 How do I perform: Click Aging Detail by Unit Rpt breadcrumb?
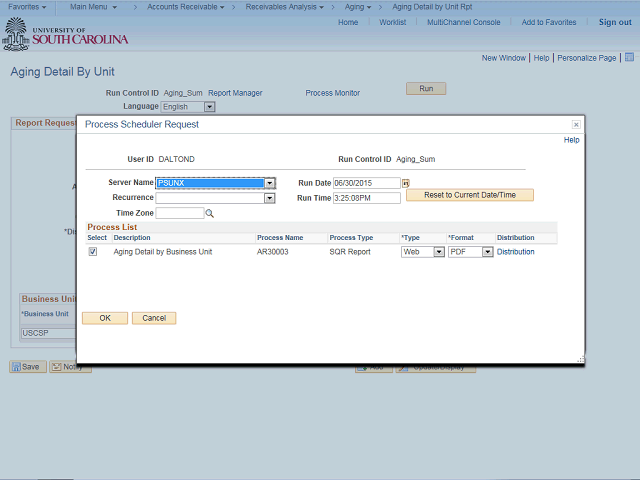point(432,7)
